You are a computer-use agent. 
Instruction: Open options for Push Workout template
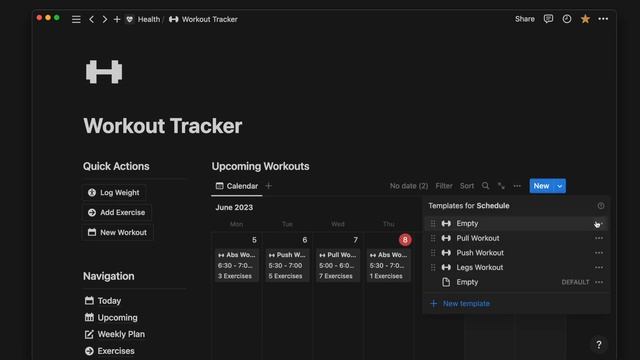(599, 253)
